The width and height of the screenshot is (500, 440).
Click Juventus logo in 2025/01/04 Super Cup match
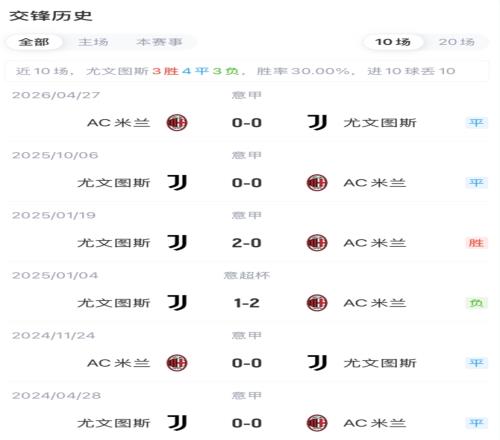[x=177, y=302]
